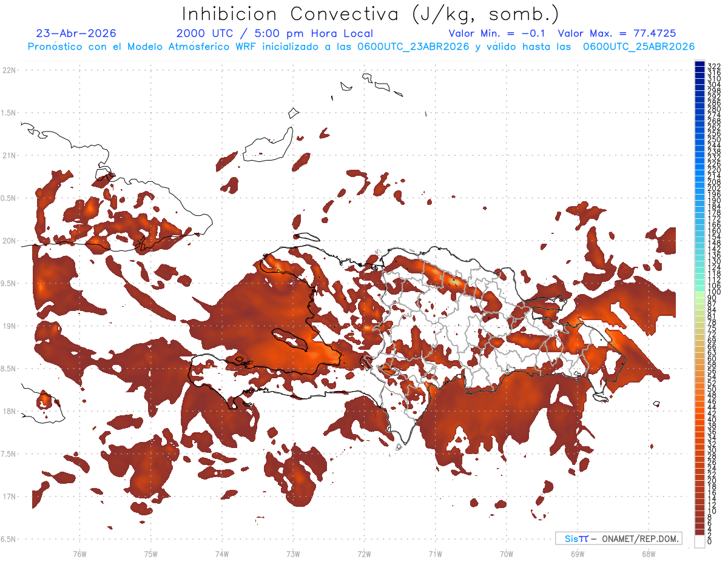The image size is (728, 562).
Task: Click the 72W longitude axis label
Action: (364, 554)
